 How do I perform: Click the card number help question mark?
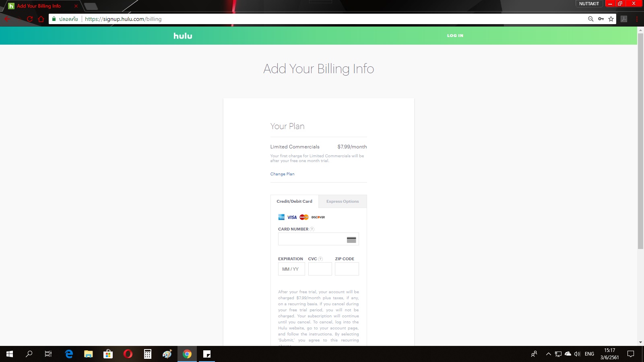[312, 229]
